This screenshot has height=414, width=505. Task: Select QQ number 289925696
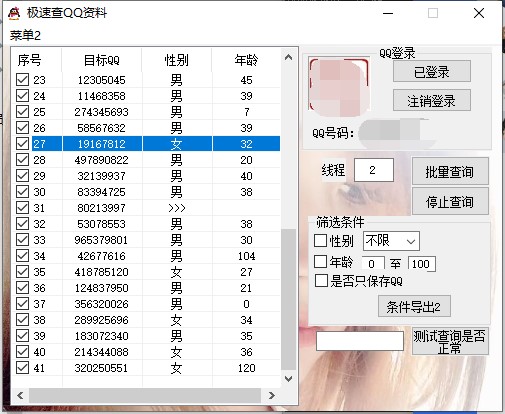coord(101,320)
